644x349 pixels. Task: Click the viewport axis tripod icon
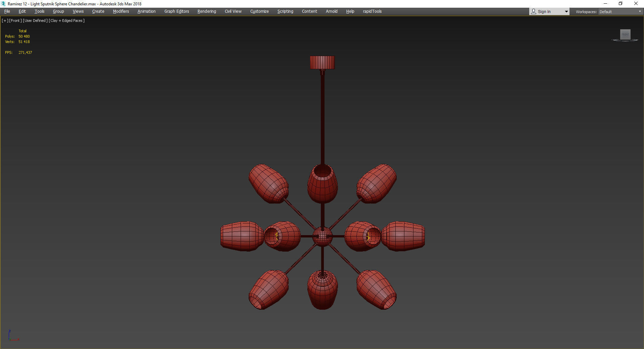[x=13, y=336]
